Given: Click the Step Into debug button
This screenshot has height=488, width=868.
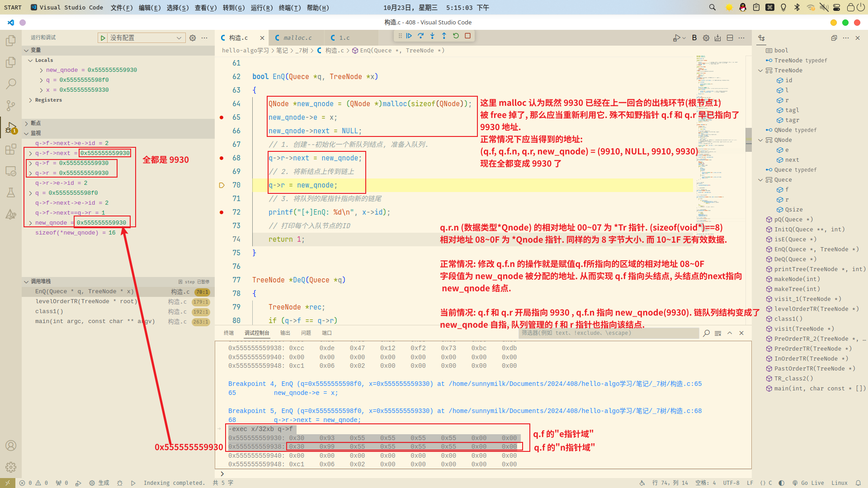Looking at the screenshot, I should (x=433, y=36).
